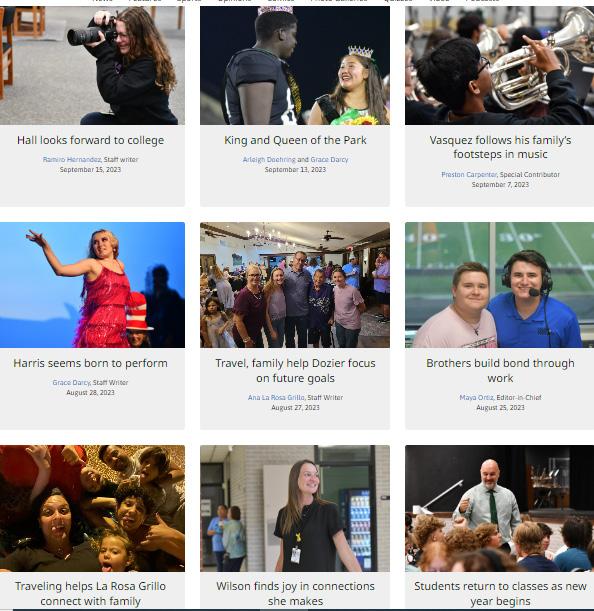Screen dimensions: 594x611
Task: Open 'Travel, family help Dozier focus' story
Action: (x=295, y=371)
